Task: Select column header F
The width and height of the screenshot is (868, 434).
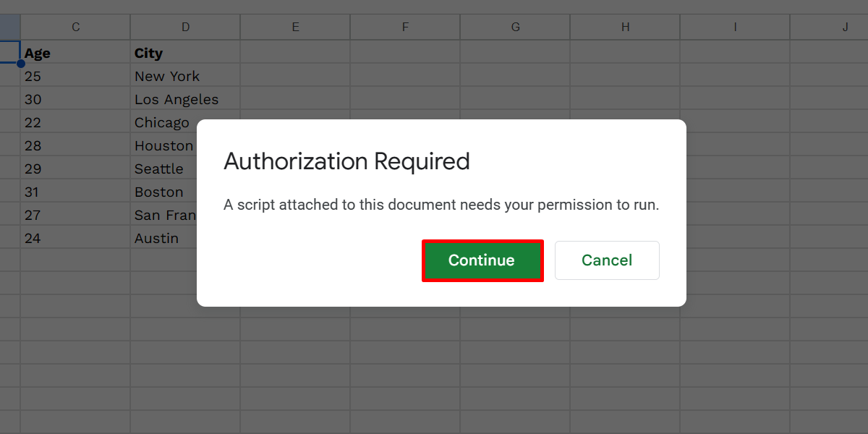Action: [405, 26]
